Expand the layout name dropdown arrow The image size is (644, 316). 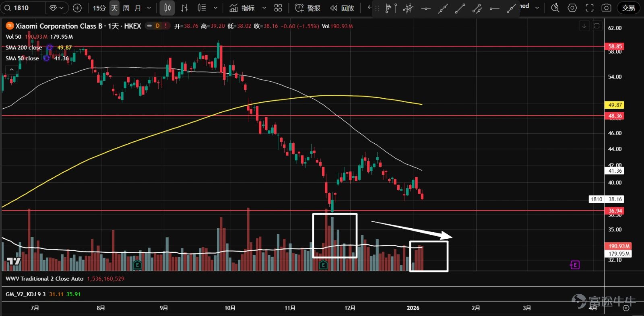tap(537, 8)
